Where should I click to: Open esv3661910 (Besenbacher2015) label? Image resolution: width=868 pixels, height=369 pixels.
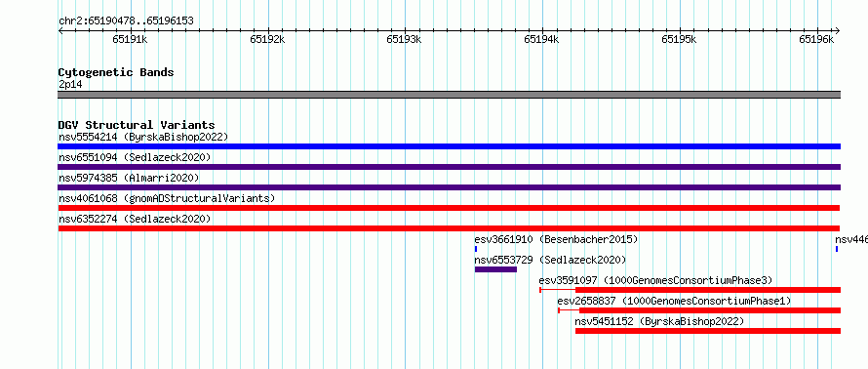(556, 239)
